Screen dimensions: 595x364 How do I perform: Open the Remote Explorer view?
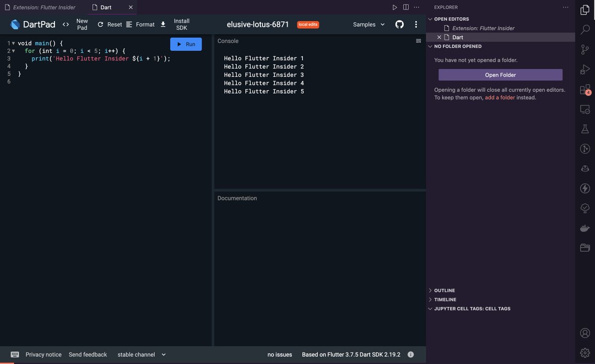tap(585, 109)
